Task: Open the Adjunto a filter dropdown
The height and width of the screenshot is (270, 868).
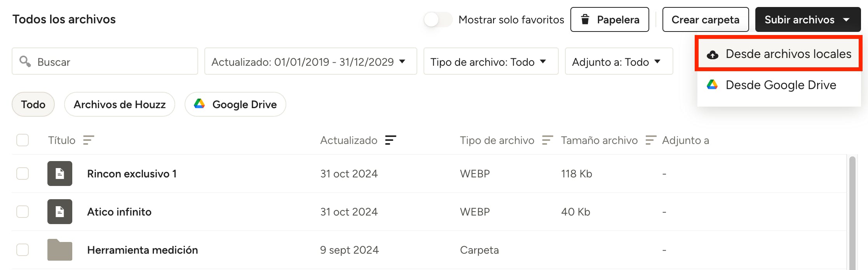Action: pos(619,61)
